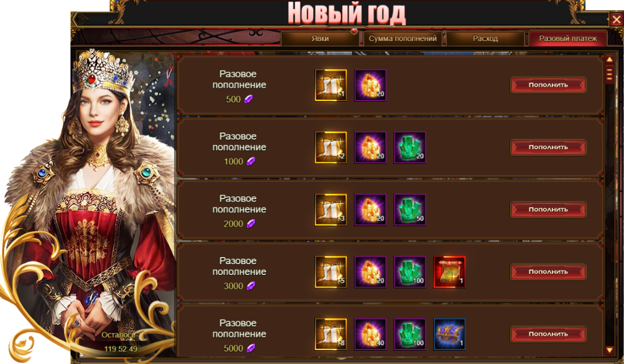Switch to the Сумма пополнений tab

[402, 39]
